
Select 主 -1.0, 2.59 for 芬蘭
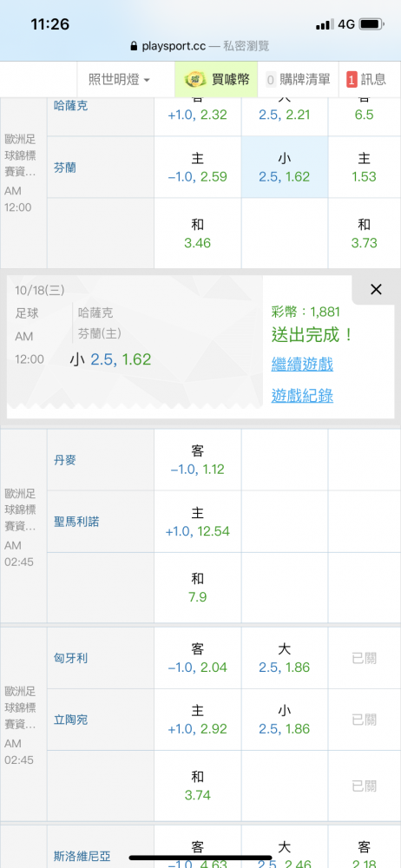coord(197,168)
